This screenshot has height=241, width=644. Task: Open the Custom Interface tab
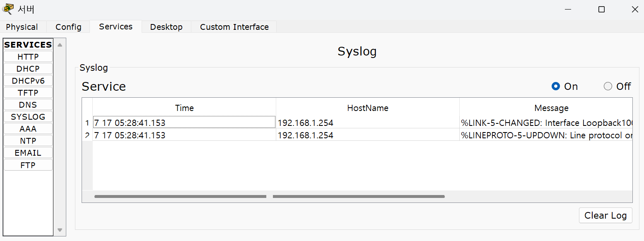234,27
